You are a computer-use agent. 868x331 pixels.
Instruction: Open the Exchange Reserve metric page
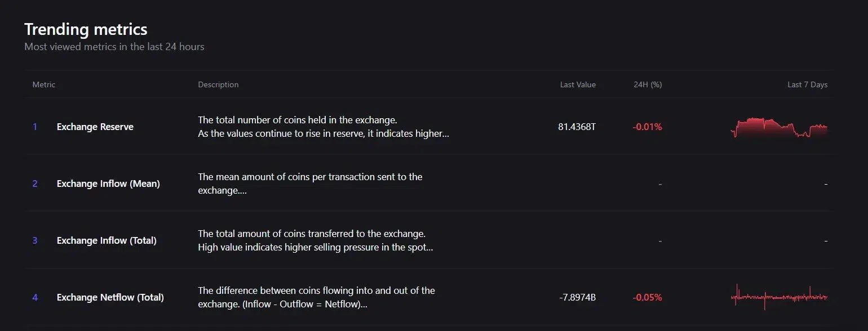95,127
